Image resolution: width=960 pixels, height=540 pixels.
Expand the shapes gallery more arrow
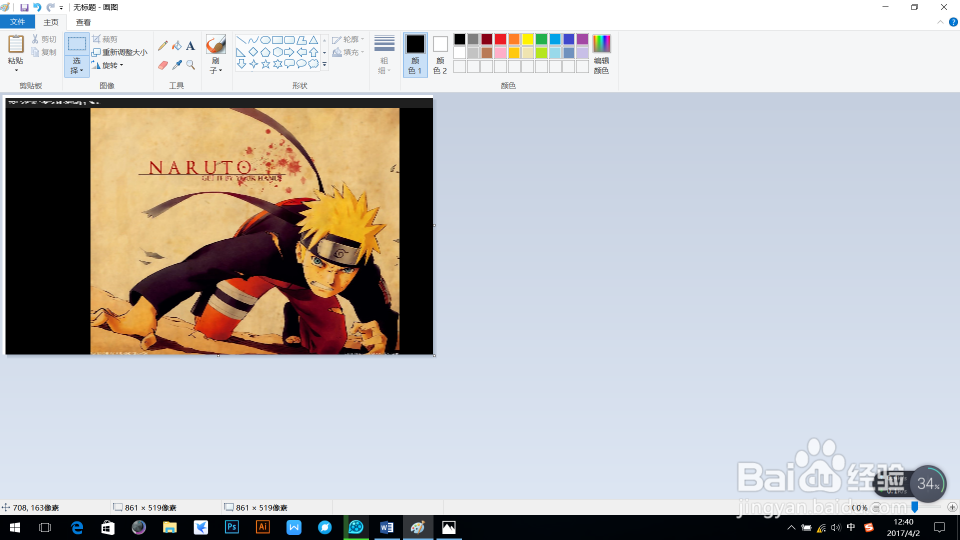tap(324, 64)
